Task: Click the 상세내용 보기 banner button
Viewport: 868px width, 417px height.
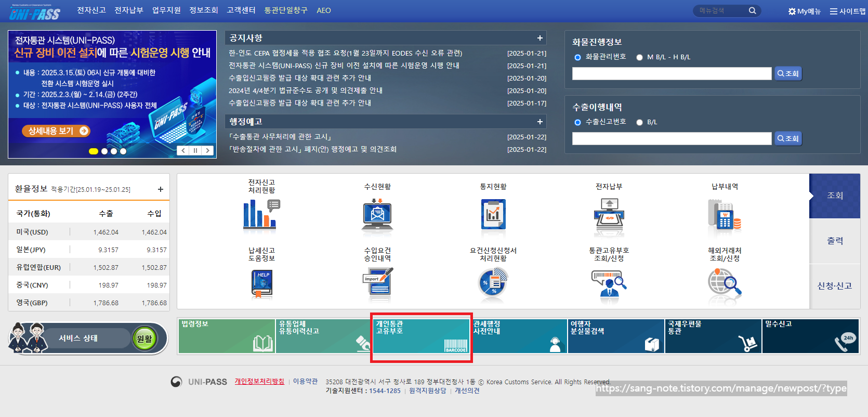Action: click(x=56, y=131)
